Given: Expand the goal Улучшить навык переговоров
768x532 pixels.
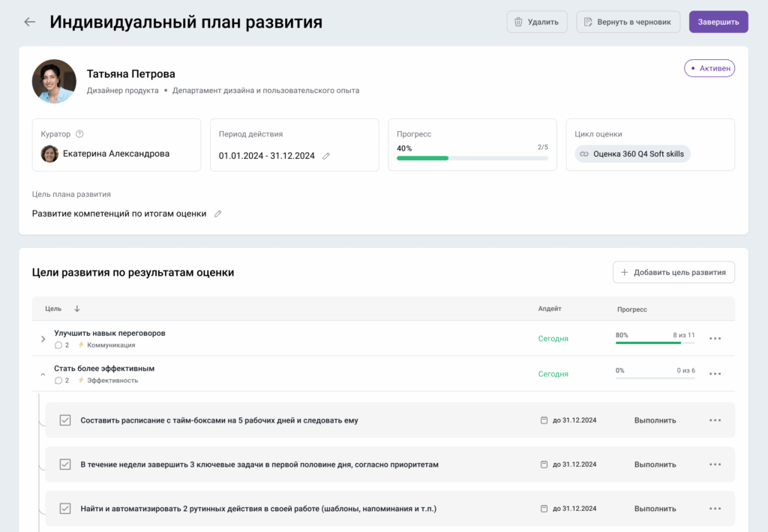Looking at the screenshot, I should point(43,338).
